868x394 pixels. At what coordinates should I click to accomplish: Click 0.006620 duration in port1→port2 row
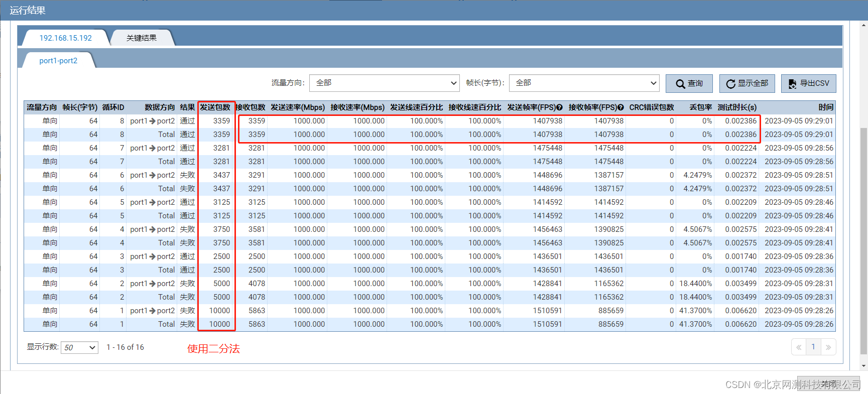[x=740, y=311]
